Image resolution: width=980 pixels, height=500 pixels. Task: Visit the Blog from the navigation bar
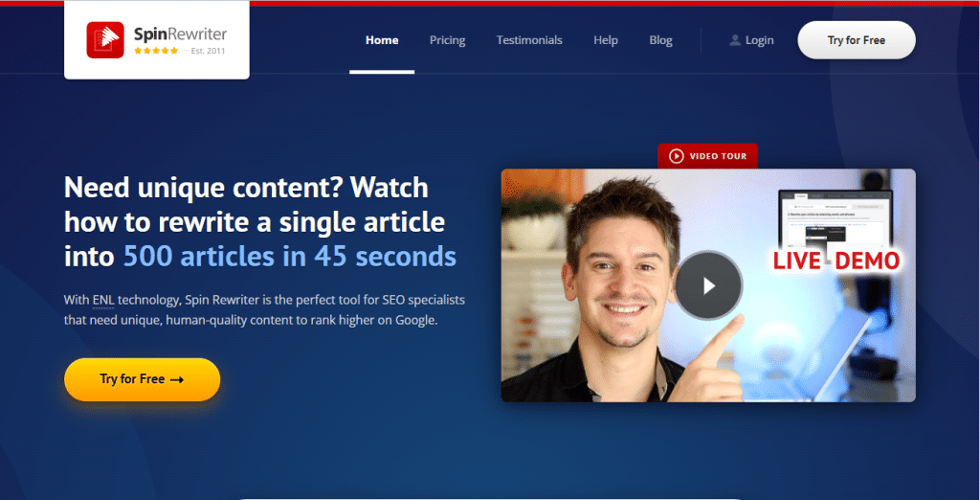tap(660, 40)
